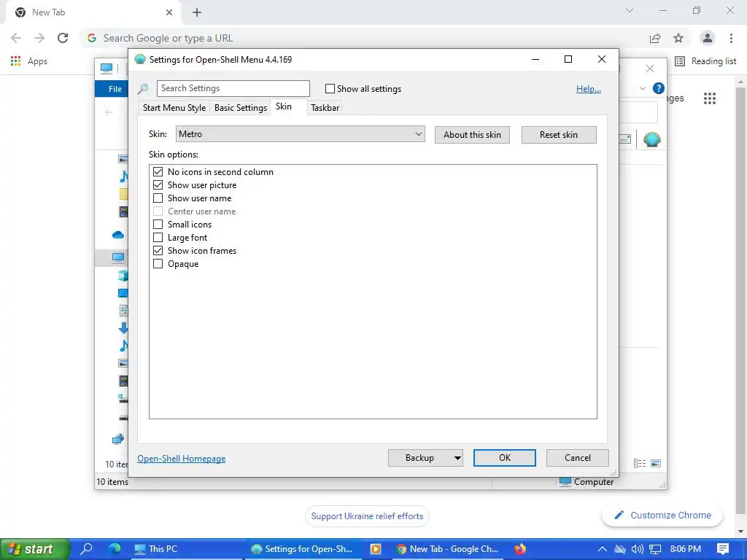Select the Network icon in Explorer sidebar
Image resolution: width=747 pixels, height=560 pixels.
pos(117,438)
